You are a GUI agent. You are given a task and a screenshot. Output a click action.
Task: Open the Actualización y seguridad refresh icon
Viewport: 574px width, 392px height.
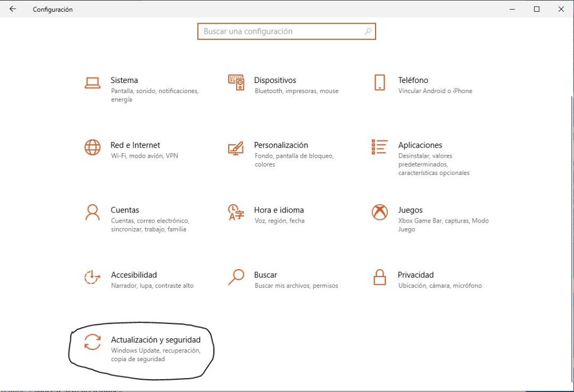pyautogui.click(x=92, y=342)
